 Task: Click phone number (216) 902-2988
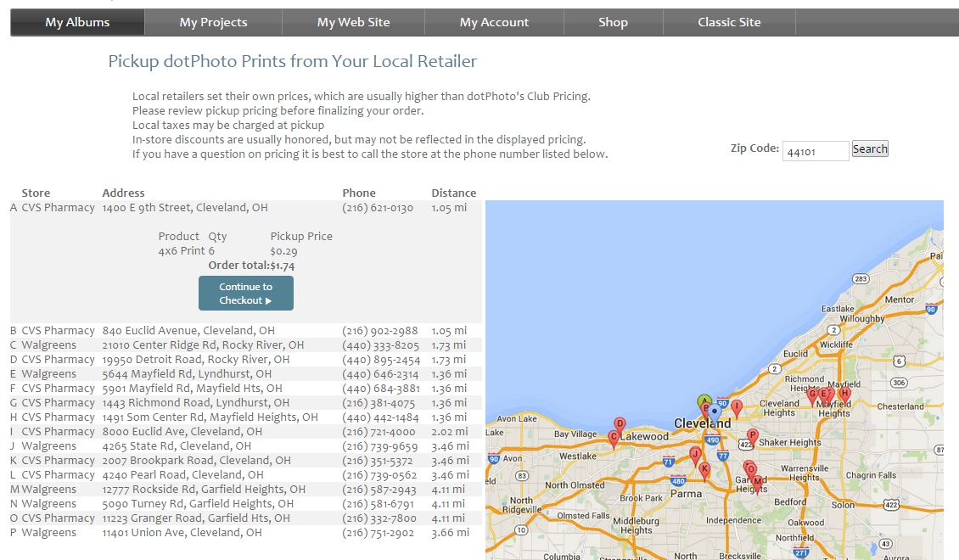coord(380,331)
